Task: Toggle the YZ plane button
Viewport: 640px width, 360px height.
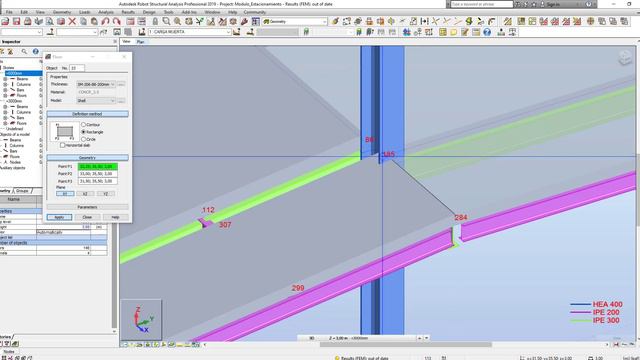Action: pyautogui.click(x=105, y=193)
